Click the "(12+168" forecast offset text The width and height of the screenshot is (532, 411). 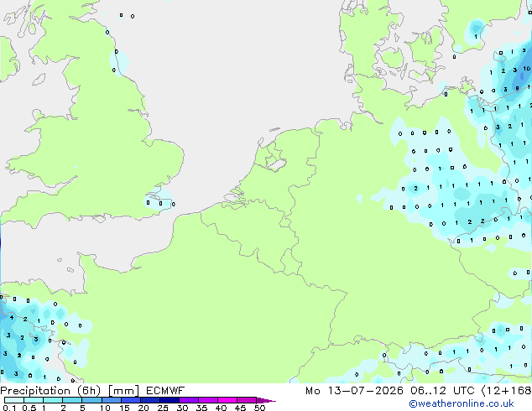(x=506, y=391)
